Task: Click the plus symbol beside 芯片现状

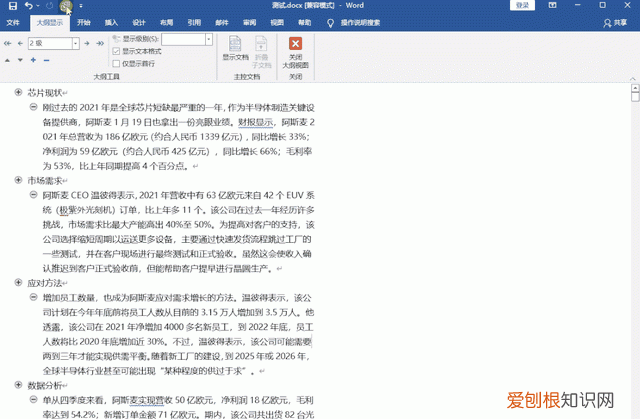Action: coord(18,93)
